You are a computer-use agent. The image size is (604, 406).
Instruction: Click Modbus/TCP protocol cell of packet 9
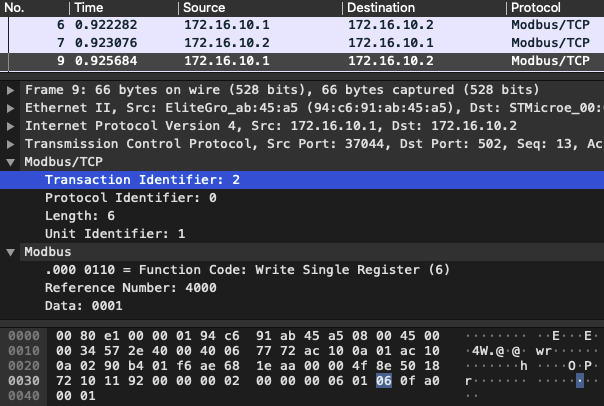click(550, 61)
